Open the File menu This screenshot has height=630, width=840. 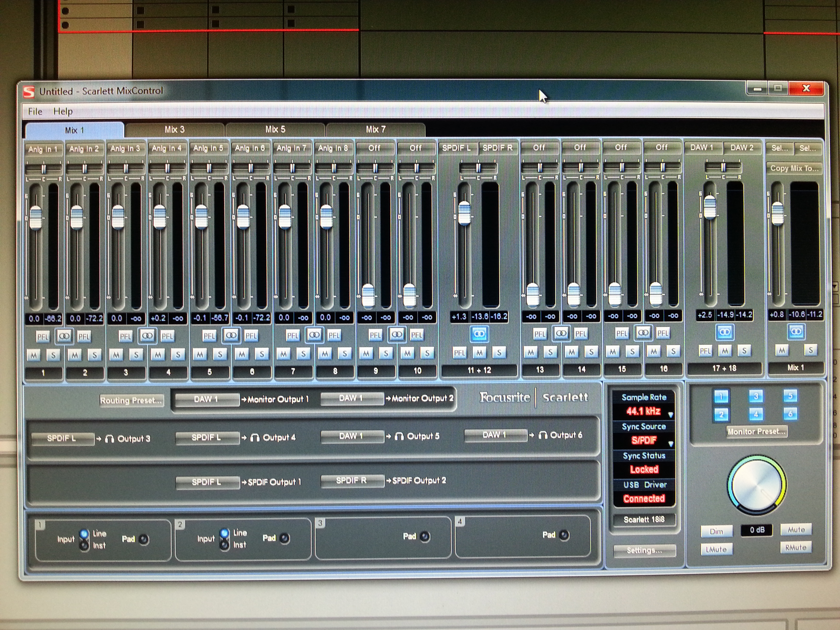(x=35, y=112)
